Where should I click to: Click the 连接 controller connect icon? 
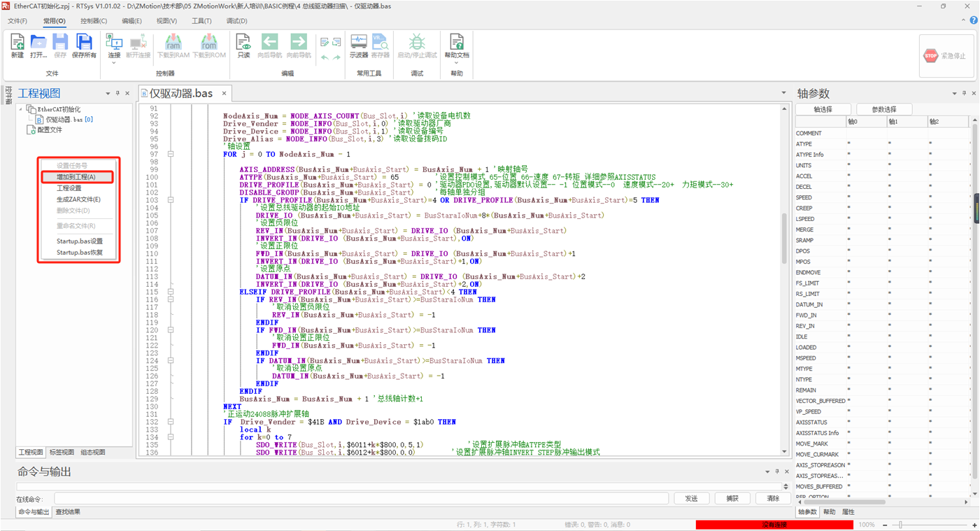point(114,43)
